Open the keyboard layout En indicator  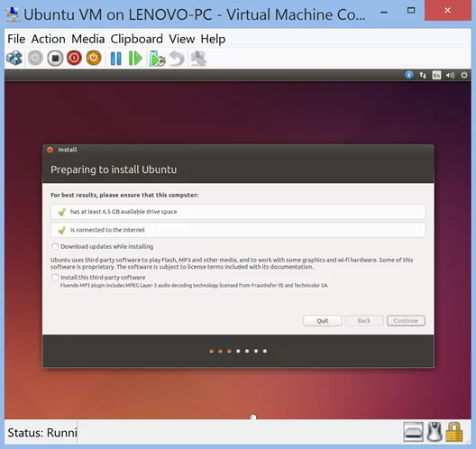(x=436, y=75)
